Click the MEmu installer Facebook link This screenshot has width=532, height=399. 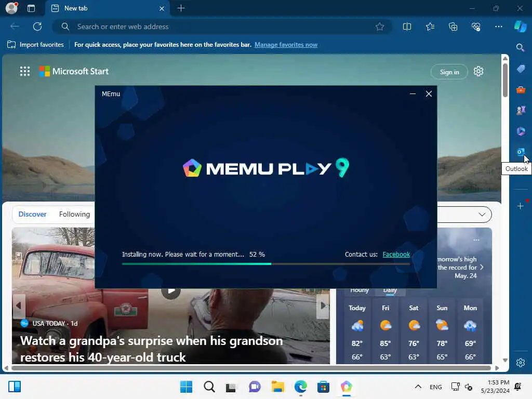click(396, 255)
